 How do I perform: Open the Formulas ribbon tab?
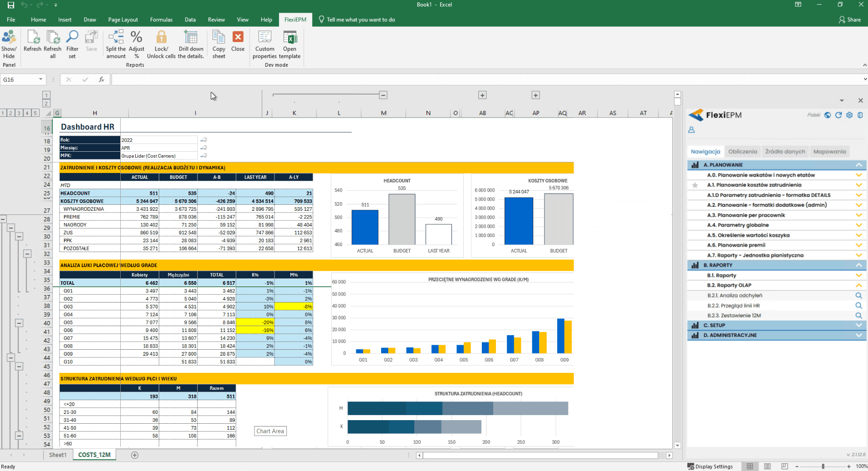coord(161,20)
